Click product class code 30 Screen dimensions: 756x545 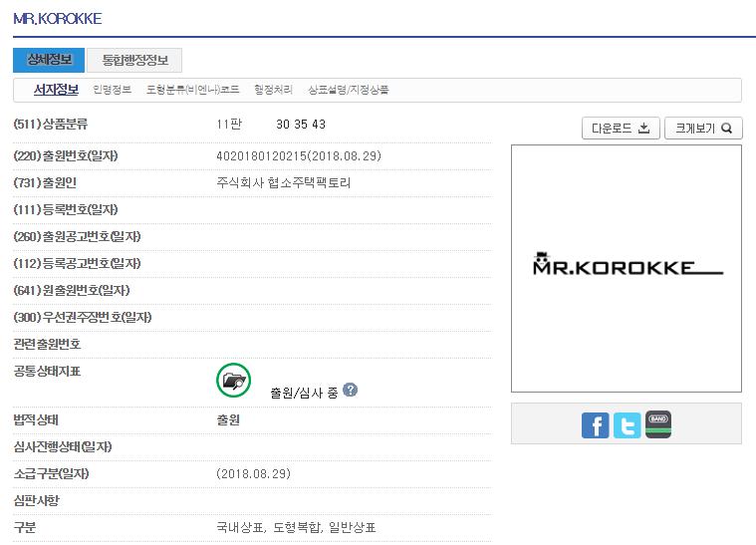[x=283, y=125]
